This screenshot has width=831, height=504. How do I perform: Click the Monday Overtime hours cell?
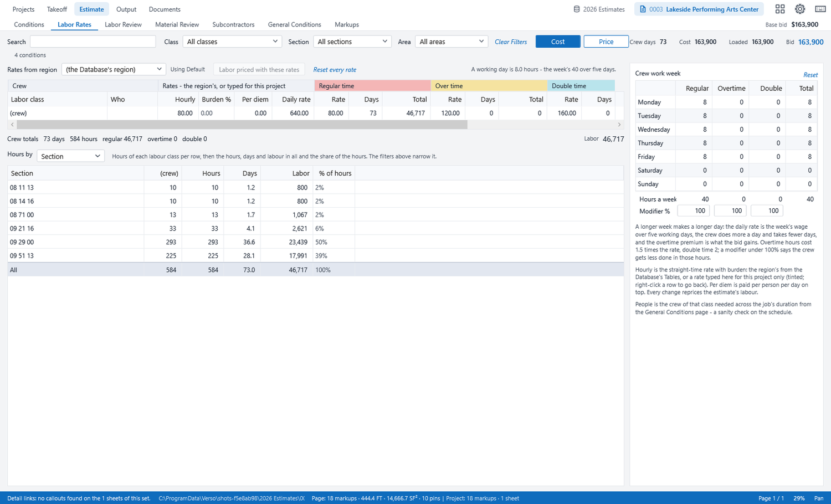click(730, 102)
